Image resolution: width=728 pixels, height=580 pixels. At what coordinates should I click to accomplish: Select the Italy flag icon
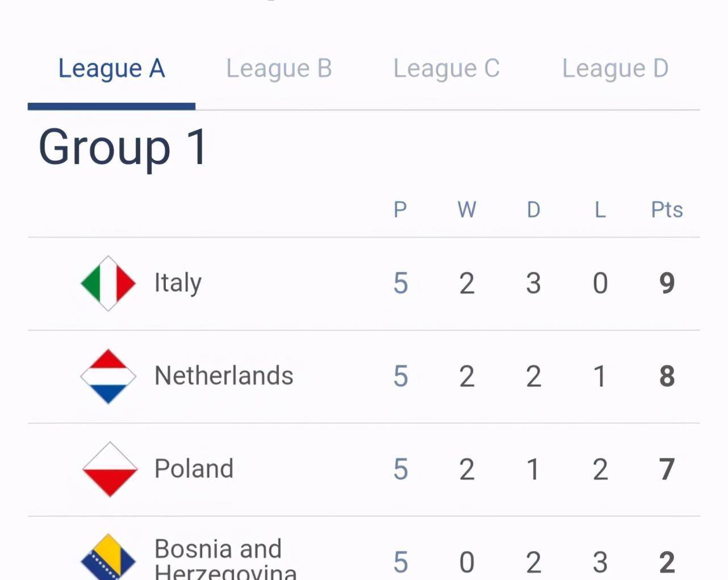coord(108,283)
